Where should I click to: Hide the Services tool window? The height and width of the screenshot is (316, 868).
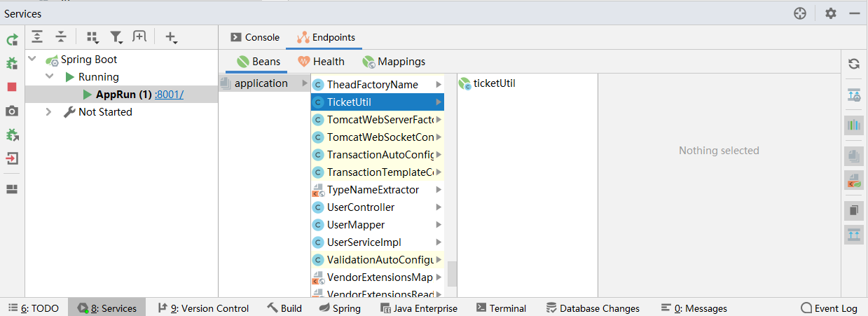pyautogui.click(x=855, y=13)
